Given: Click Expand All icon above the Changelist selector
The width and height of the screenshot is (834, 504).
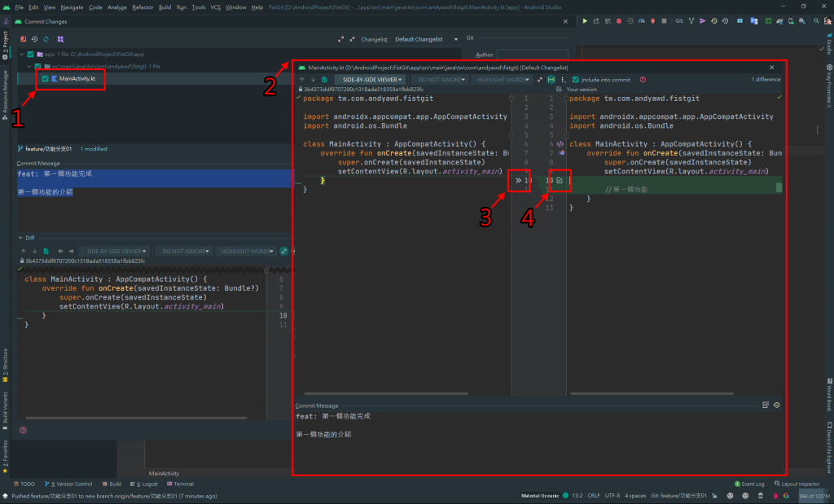Looking at the screenshot, I should coord(341,39).
